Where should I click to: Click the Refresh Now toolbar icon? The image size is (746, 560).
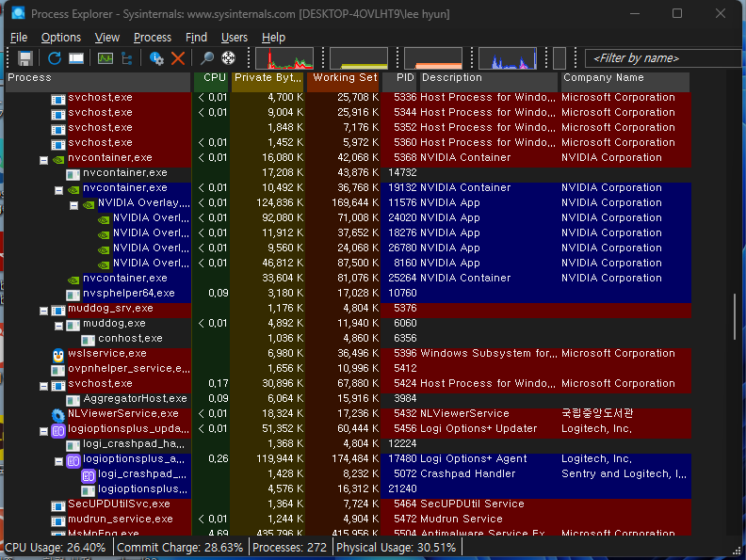click(x=54, y=58)
